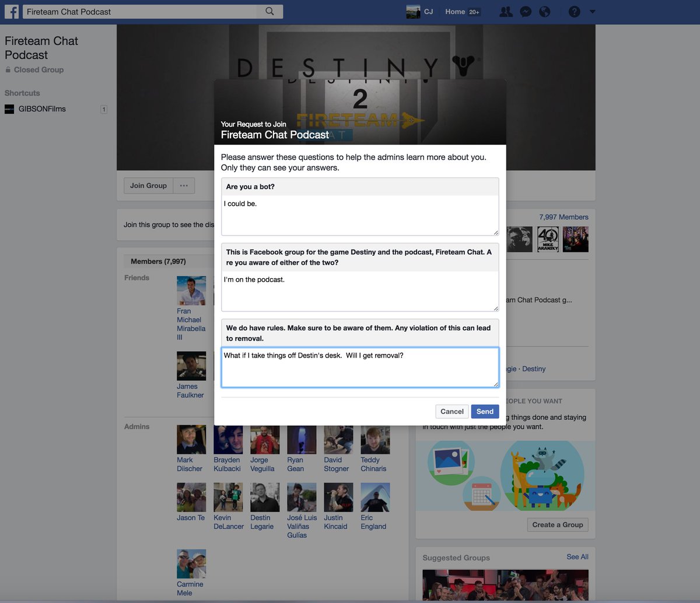Open James Faulkner name link

tap(190, 391)
